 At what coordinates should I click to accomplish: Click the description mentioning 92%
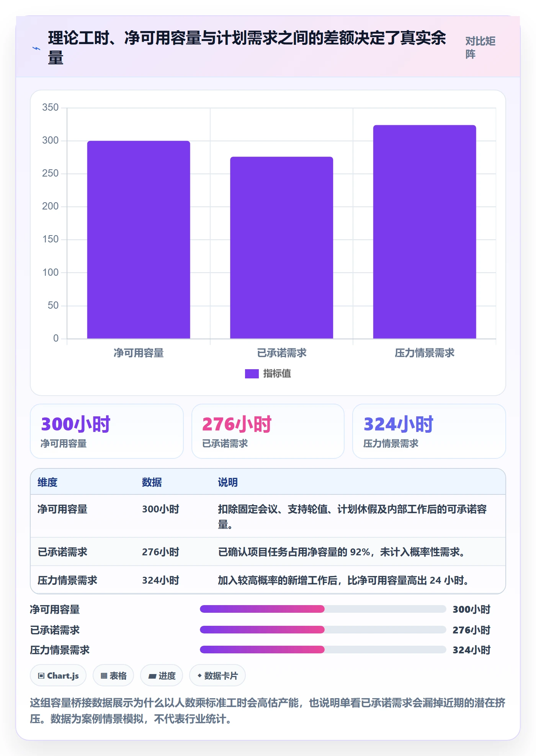pyautogui.click(x=342, y=552)
